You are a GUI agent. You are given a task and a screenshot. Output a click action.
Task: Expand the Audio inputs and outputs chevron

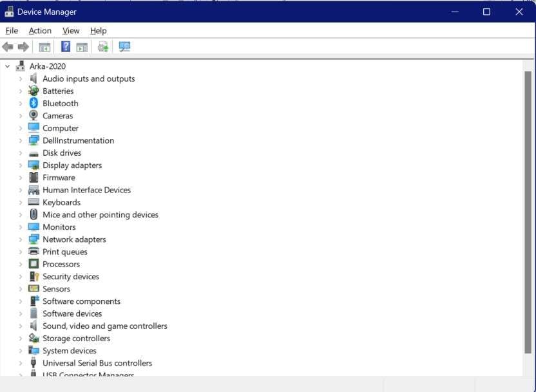21,79
